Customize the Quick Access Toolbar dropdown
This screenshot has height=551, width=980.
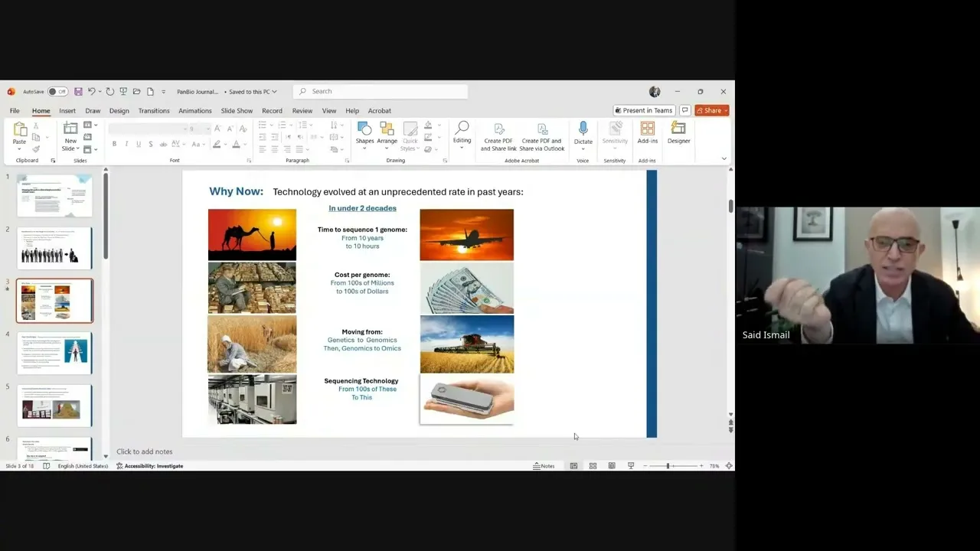(x=163, y=92)
